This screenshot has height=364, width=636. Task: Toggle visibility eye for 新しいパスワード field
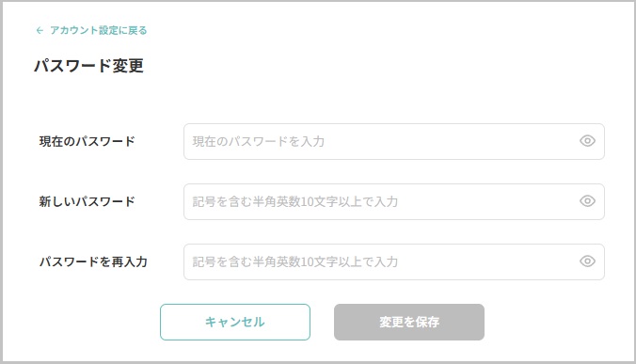587,201
